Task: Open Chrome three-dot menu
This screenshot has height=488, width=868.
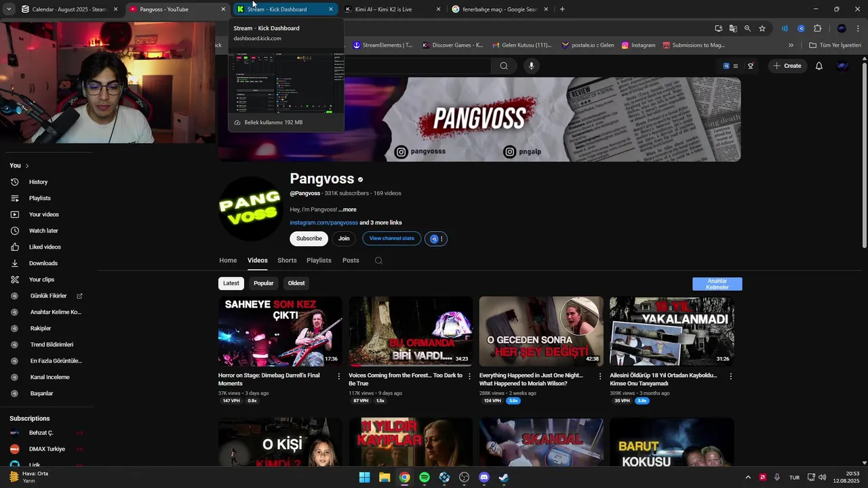Action: point(857,28)
